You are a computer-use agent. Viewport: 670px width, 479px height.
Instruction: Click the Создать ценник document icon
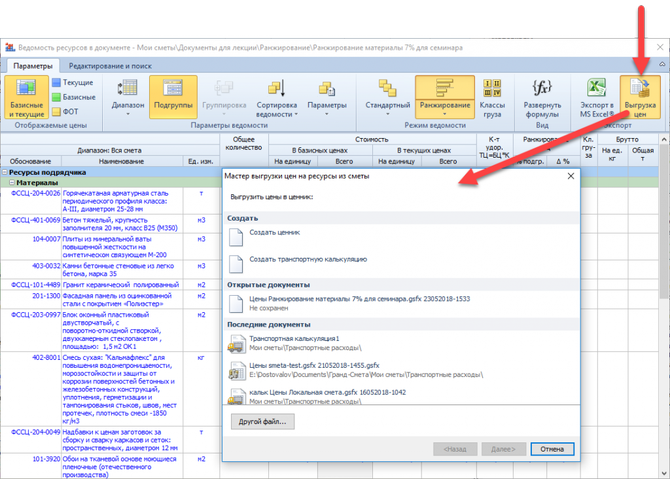[237, 236]
